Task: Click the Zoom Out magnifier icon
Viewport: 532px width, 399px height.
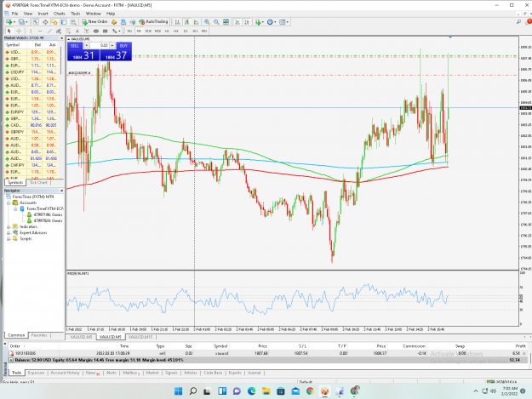Action: pos(216,22)
